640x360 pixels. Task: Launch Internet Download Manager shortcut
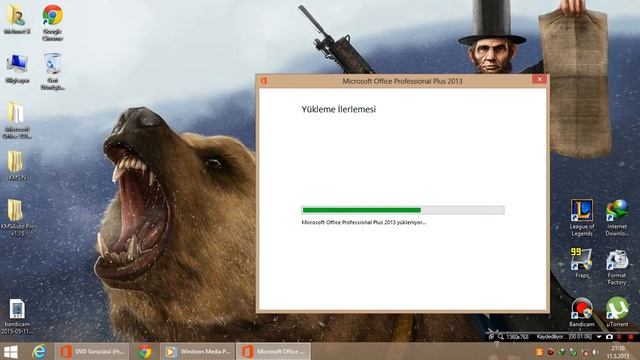(x=617, y=218)
